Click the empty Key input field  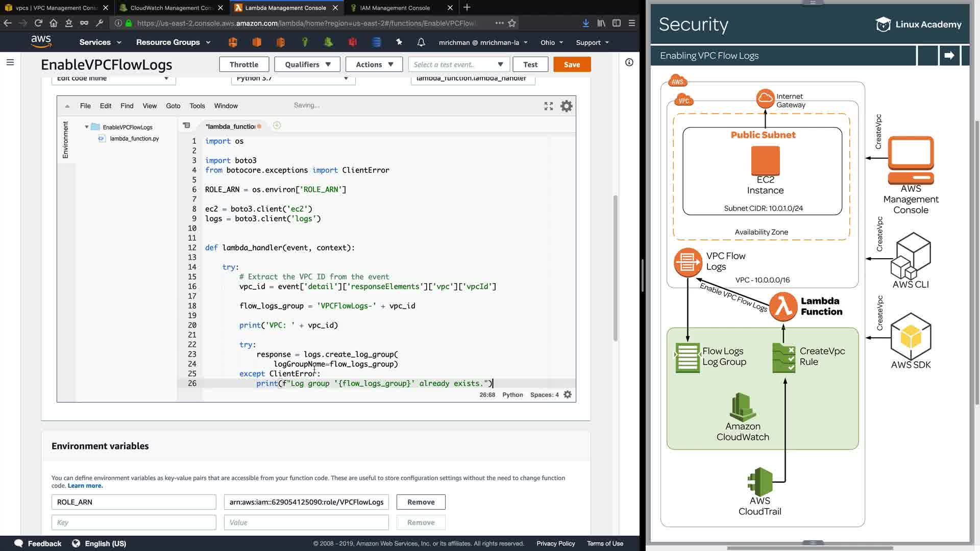point(134,522)
